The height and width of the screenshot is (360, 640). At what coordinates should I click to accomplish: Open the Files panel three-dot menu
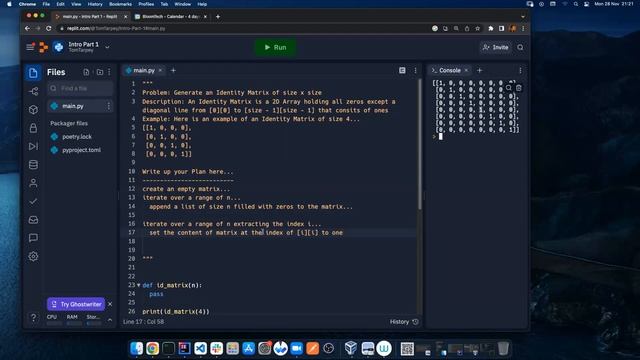[109, 72]
